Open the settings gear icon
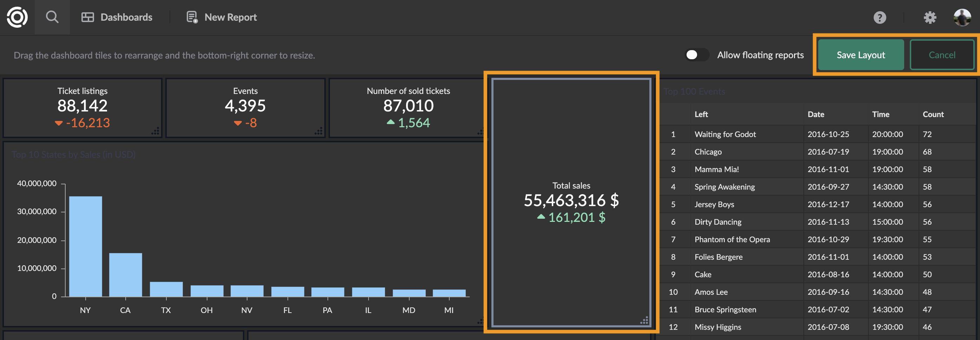 (x=930, y=18)
